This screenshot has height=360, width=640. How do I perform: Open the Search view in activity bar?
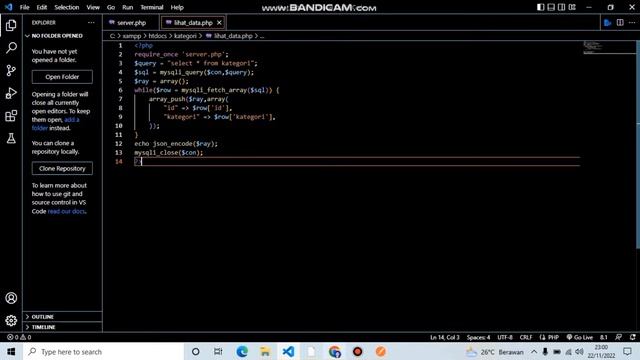point(11,48)
